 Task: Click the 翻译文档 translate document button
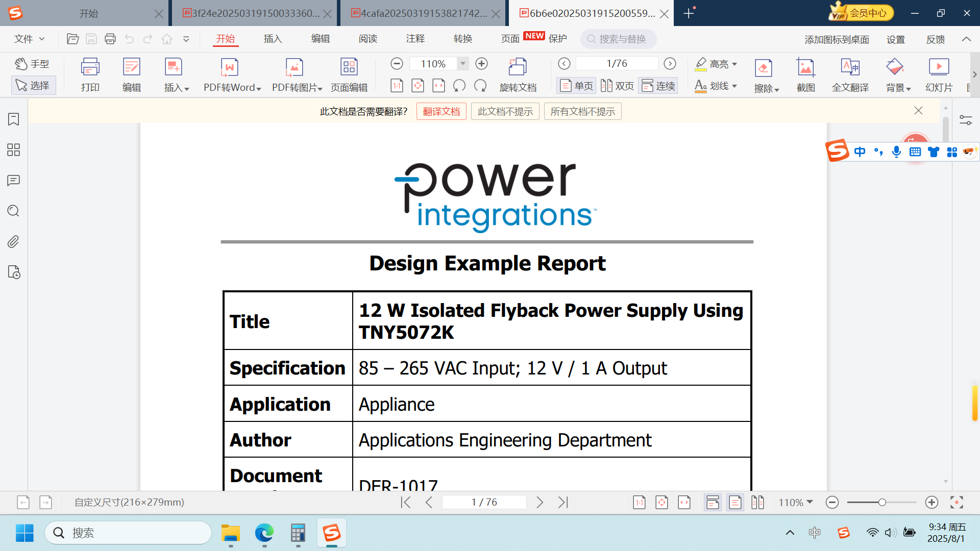(x=442, y=111)
